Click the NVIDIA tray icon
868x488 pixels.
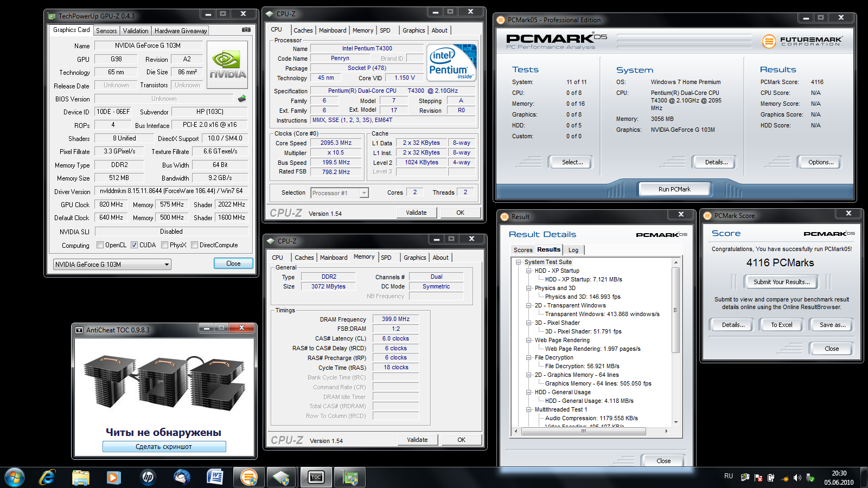(x=745, y=477)
